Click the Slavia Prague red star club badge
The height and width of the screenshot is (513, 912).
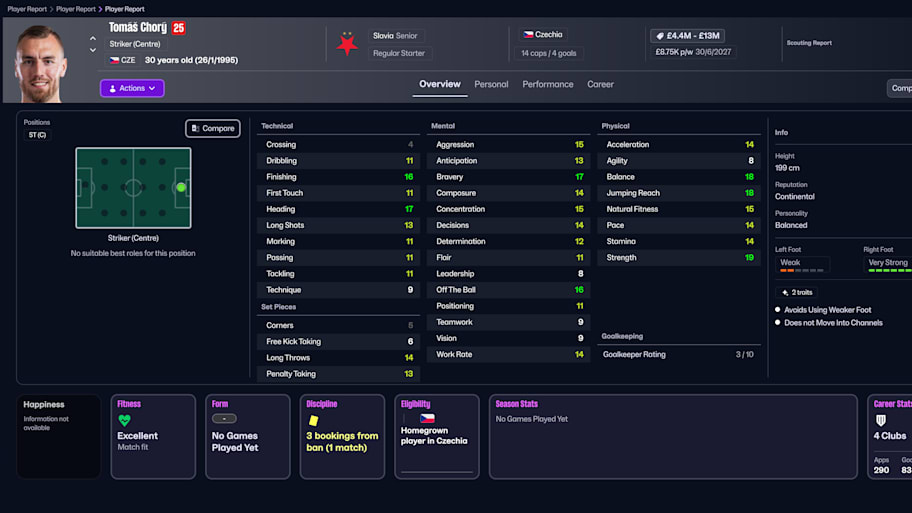point(347,44)
